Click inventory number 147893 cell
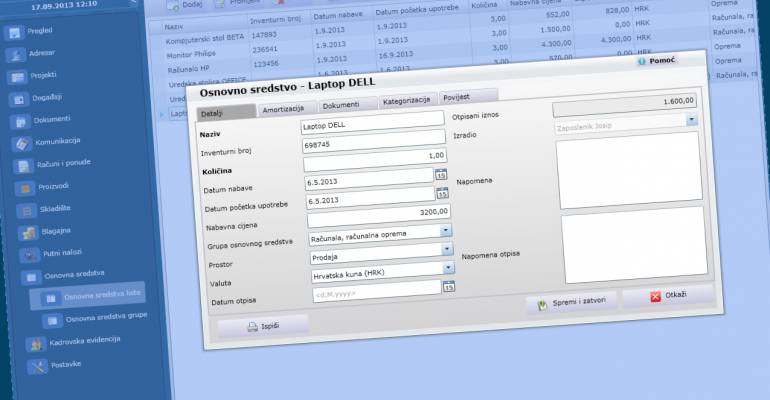The height and width of the screenshot is (400, 770). (264, 35)
